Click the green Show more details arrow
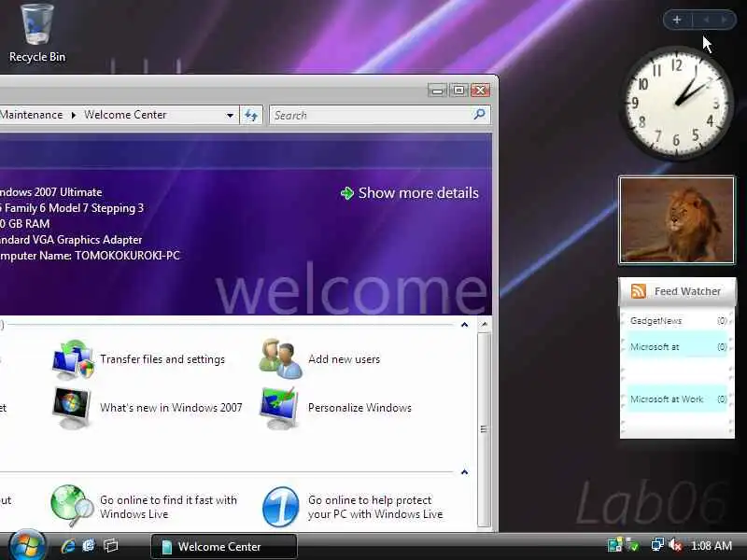Screen dimensions: 747x560 [346, 193]
